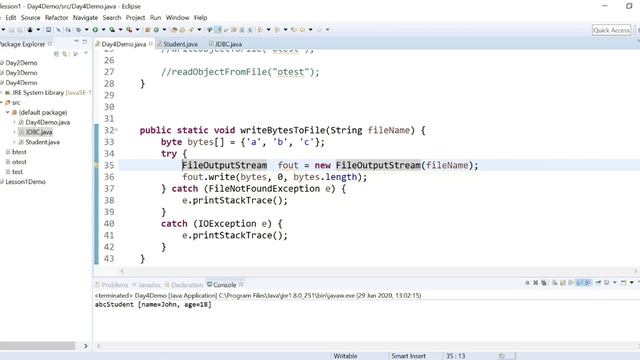This screenshot has width=640, height=360.
Task: Click the Debug bug icon in toolbar
Action: click(x=78, y=29)
